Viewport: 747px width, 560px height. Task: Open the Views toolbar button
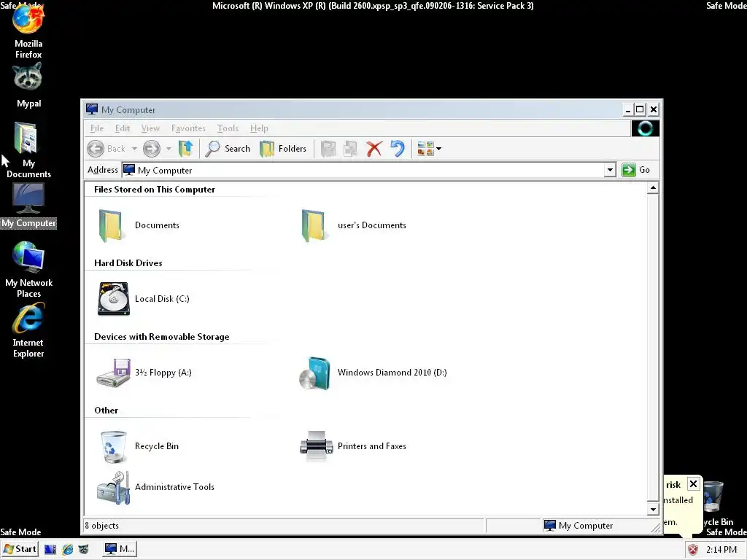click(x=429, y=149)
